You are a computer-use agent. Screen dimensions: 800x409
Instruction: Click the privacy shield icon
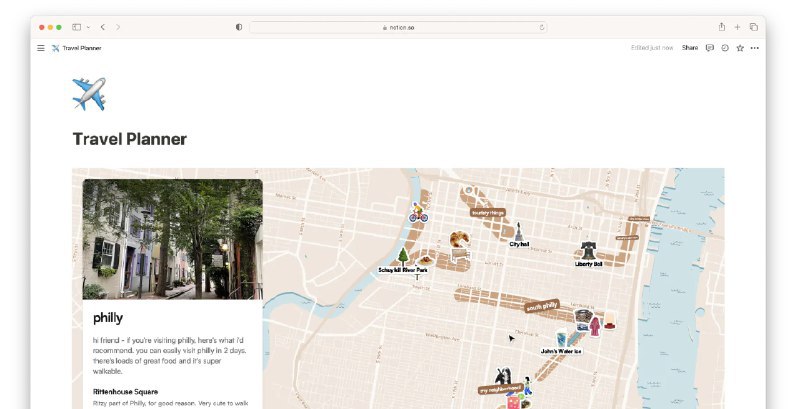click(239, 27)
